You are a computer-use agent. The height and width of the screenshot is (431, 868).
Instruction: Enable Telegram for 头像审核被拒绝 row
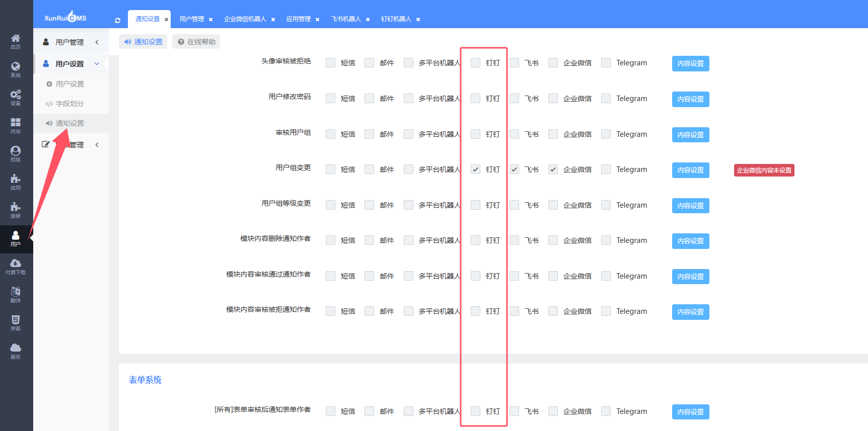[x=606, y=63]
